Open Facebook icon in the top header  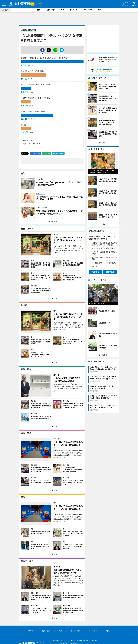[x=122, y=4]
